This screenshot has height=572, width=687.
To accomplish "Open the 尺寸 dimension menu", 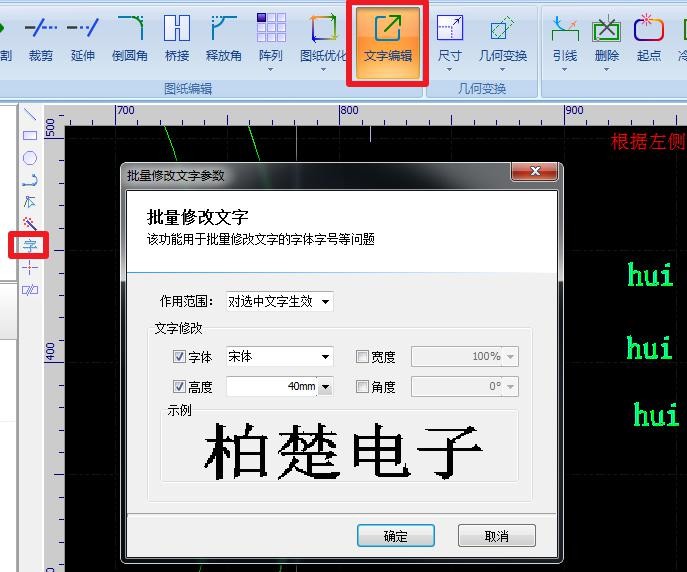I will [x=450, y=38].
